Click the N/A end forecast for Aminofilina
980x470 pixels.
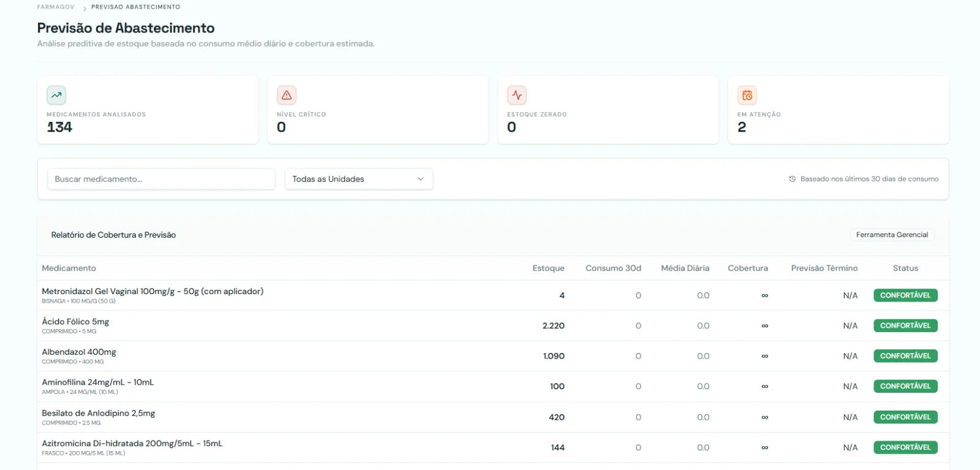tap(850, 387)
